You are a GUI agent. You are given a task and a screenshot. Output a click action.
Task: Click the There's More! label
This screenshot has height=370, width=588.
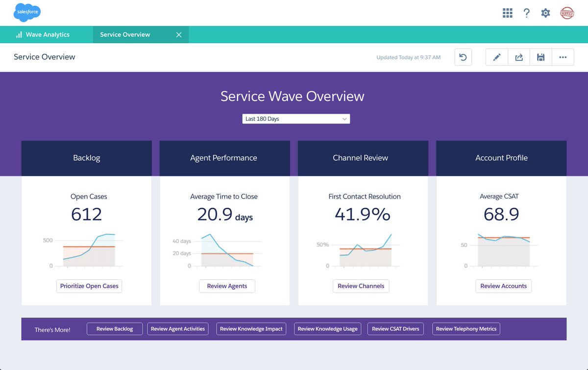coord(52,330)
